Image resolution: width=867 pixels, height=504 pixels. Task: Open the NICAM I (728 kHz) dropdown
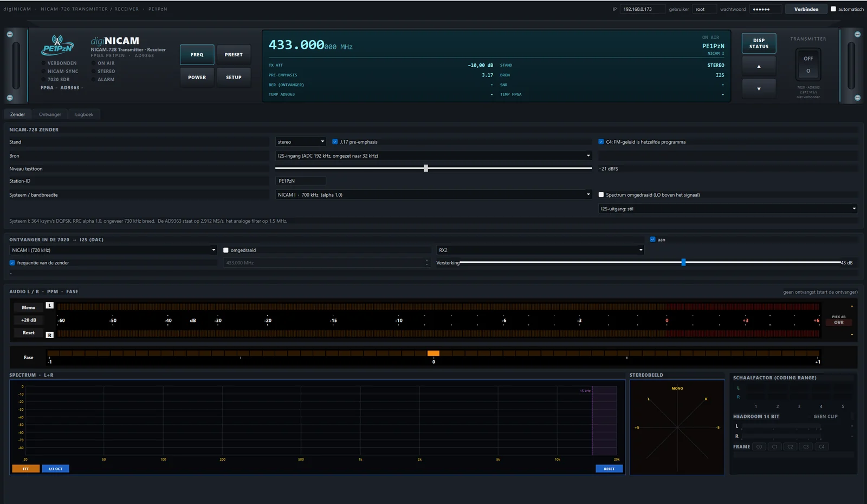coord(113,250)
